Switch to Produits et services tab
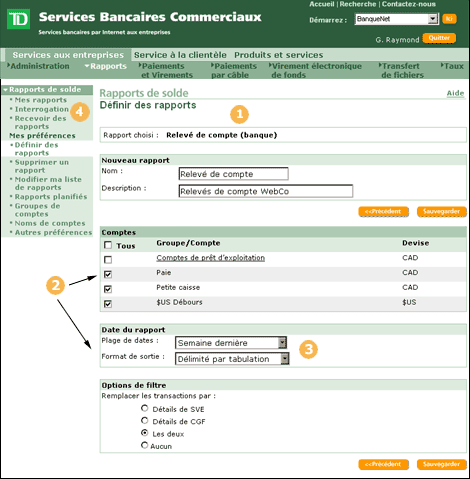Screen dimensions: 470x479 (x=279, y=55)
